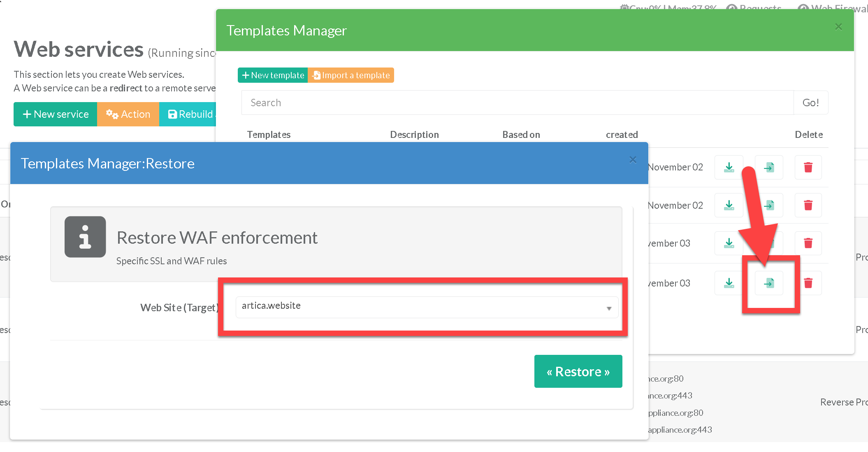Screen dimensions: 868x452
Task: Download the first November 02 template
Action: coord(729,167)
